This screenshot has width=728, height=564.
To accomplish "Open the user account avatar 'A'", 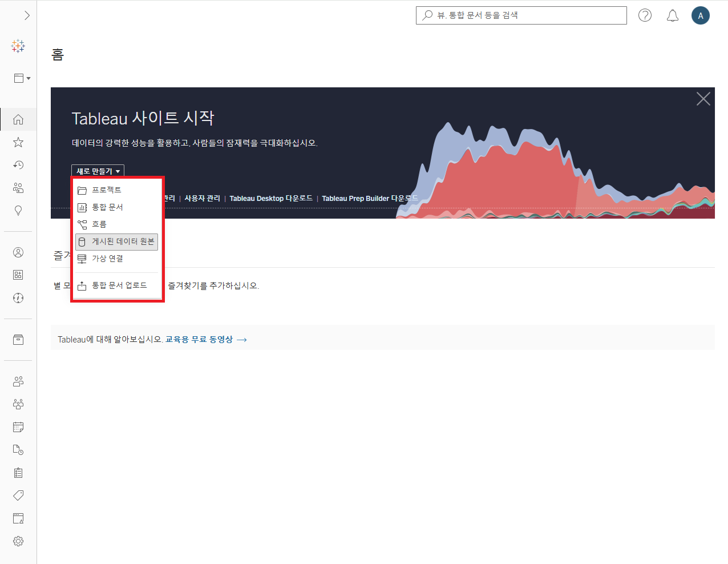I will pos(701,15).
